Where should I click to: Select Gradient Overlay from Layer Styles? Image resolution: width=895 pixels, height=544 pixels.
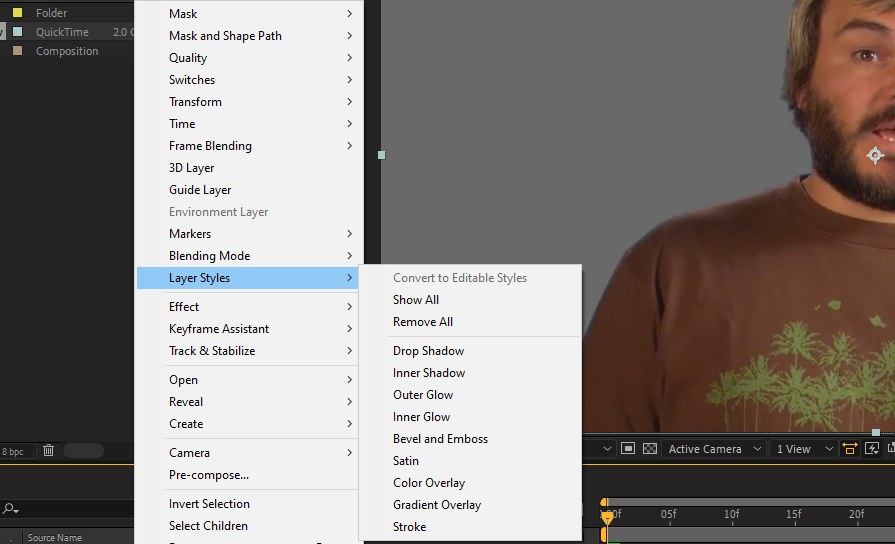tap(436, 505)
